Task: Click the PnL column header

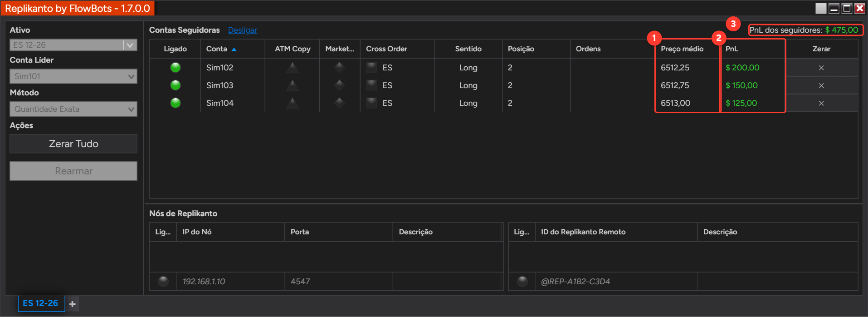Action: (752, 49)
